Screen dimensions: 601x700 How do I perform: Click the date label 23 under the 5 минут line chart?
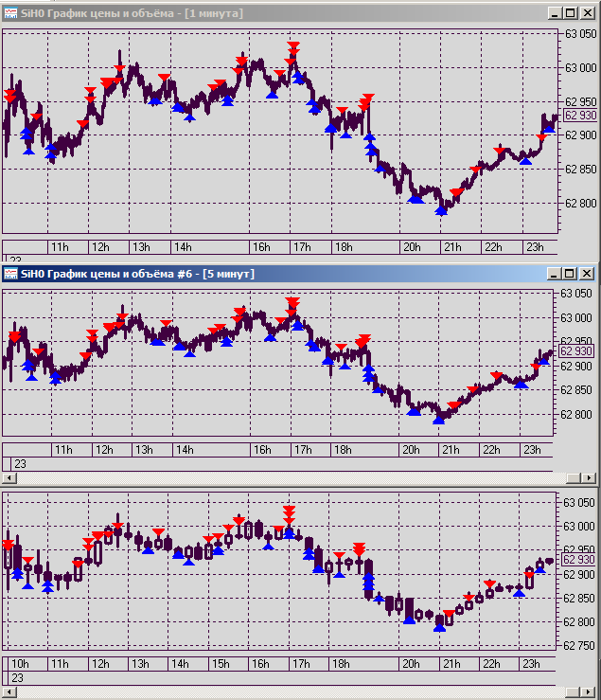pos(20,464)
